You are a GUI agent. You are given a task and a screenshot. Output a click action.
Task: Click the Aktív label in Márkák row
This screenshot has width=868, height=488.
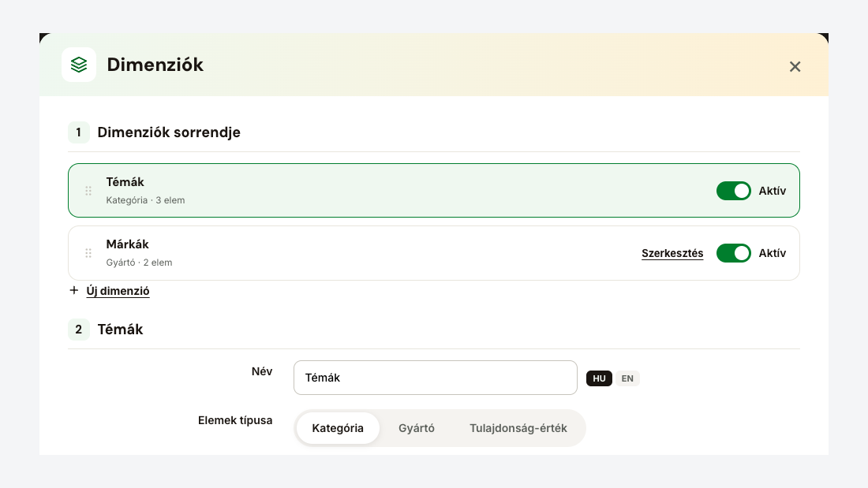[x=773, y=253]
